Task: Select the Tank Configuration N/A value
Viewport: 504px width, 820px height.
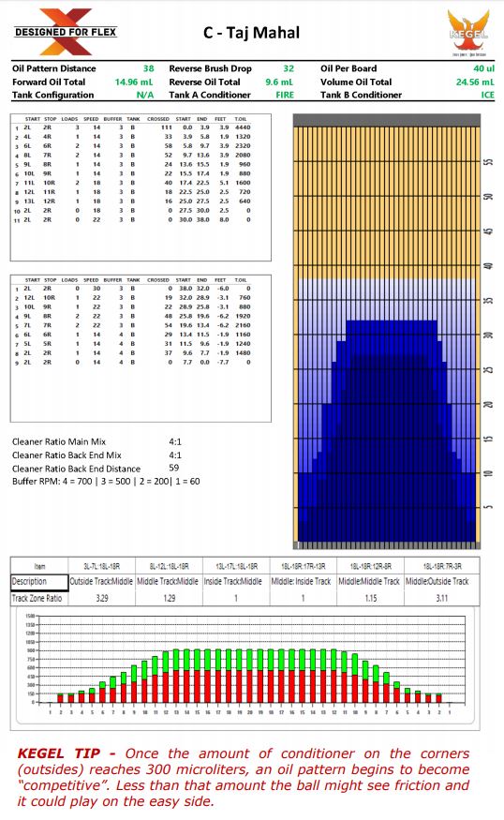Action: point(145,96)
